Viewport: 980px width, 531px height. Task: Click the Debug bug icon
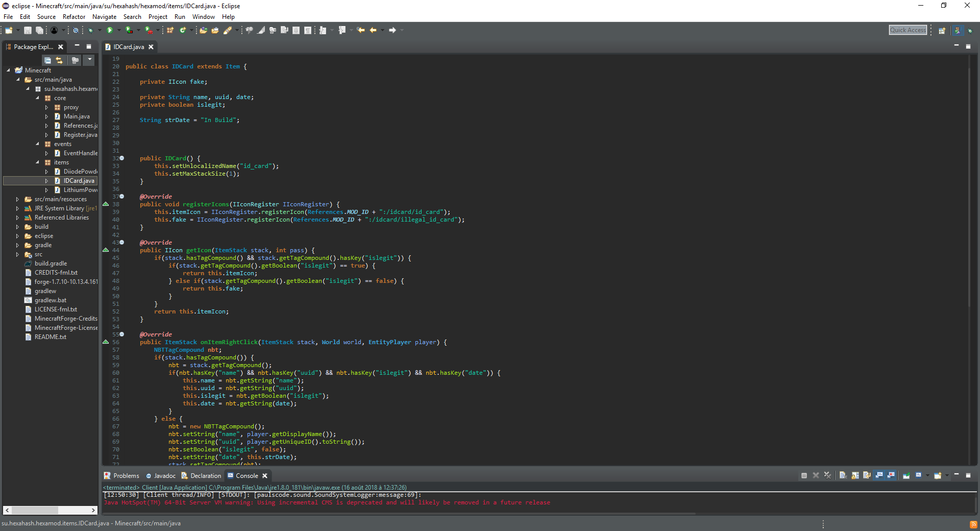tap(90, 31)
